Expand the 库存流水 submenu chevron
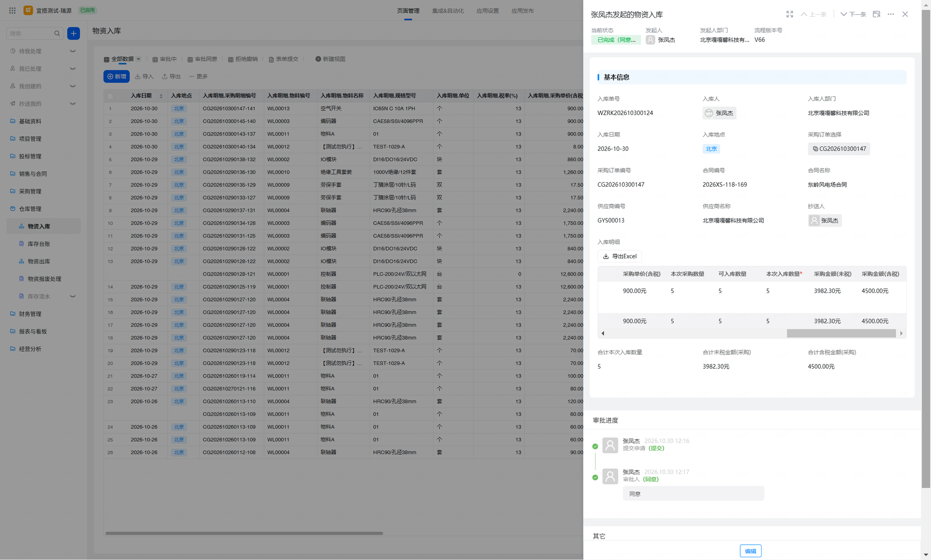The height and width of the screenshot is (560, 931). (73, 297)
